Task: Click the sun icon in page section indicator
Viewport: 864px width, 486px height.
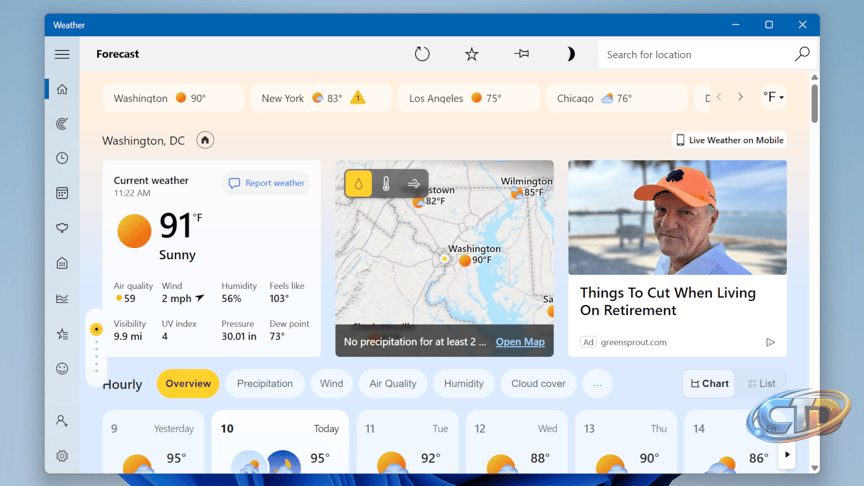Action: 96,330
